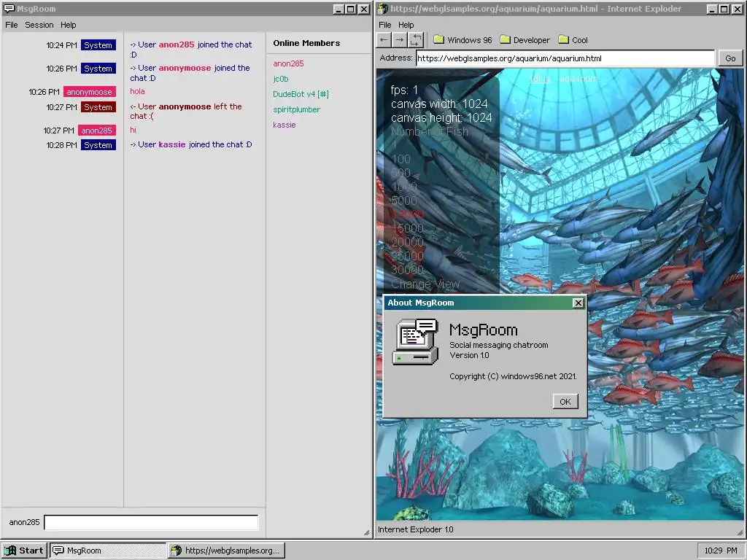Open the File menu in MsgRoom
Viewport: 747px width, 560px height.
12,25
